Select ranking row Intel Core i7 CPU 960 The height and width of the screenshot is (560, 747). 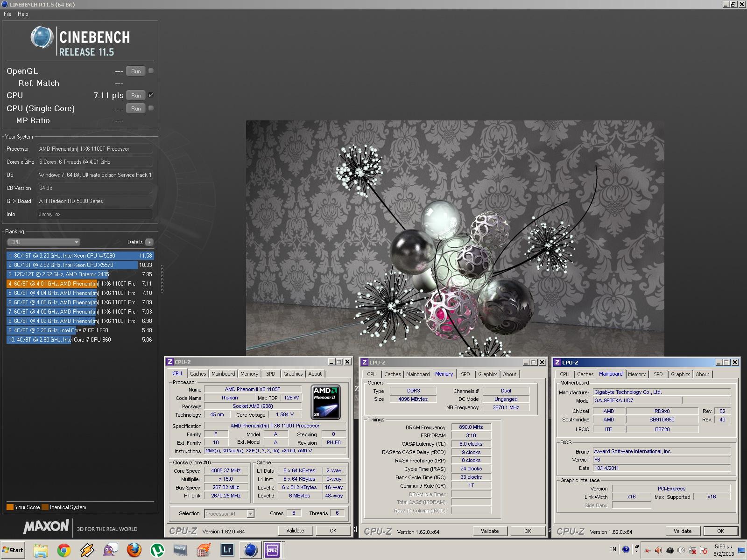(80, 330)
